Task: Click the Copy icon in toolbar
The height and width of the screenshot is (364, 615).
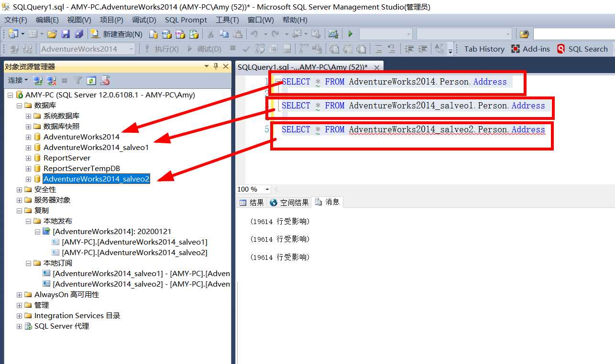Action: (x=224, y=34)
